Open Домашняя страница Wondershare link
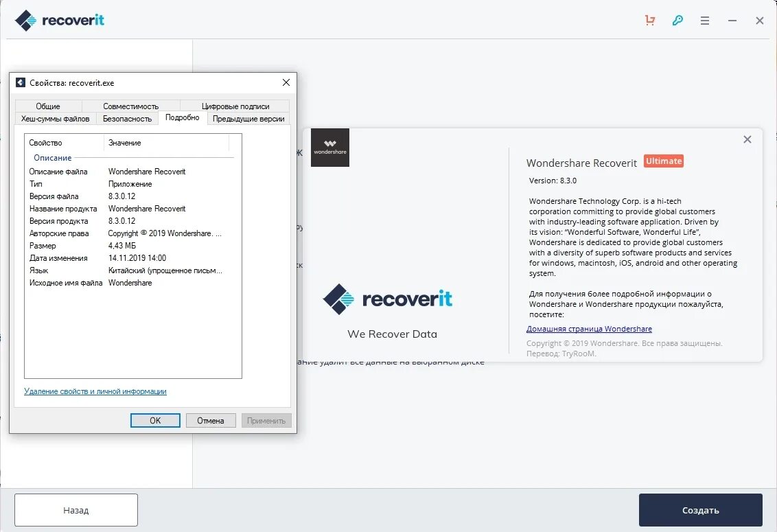Screen dimensions: 777x532 (x=589, y=329)
